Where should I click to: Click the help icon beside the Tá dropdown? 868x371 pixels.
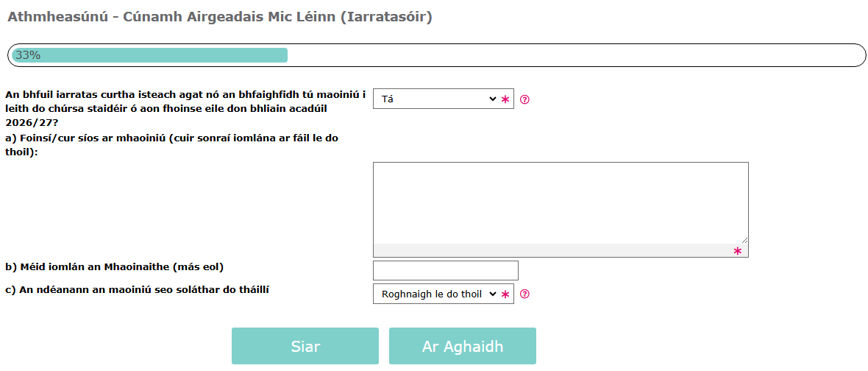[524, 99]
